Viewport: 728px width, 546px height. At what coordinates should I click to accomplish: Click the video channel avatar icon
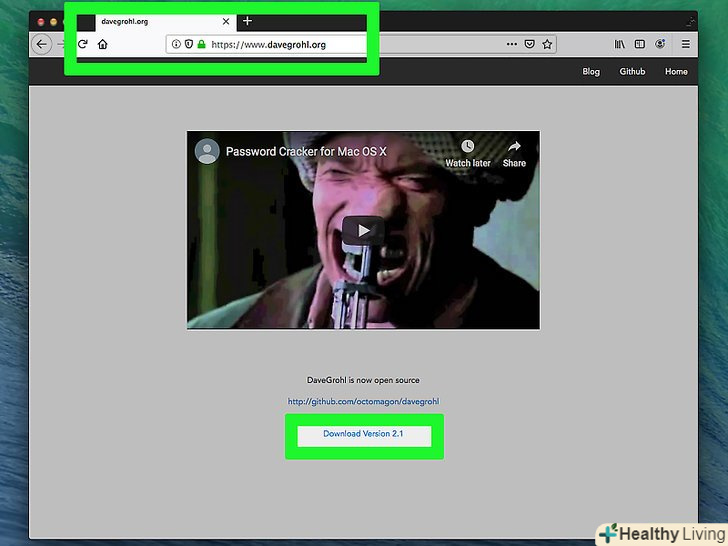coord(207,151)
